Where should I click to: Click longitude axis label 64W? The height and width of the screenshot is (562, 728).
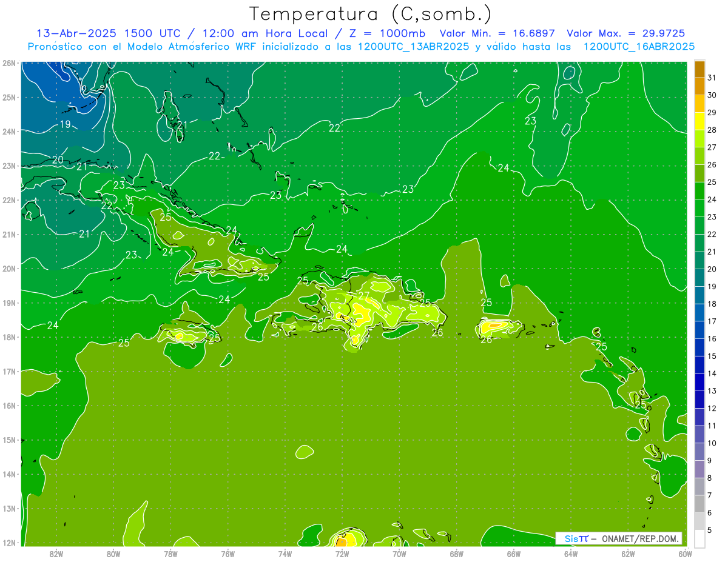(570, 554)
